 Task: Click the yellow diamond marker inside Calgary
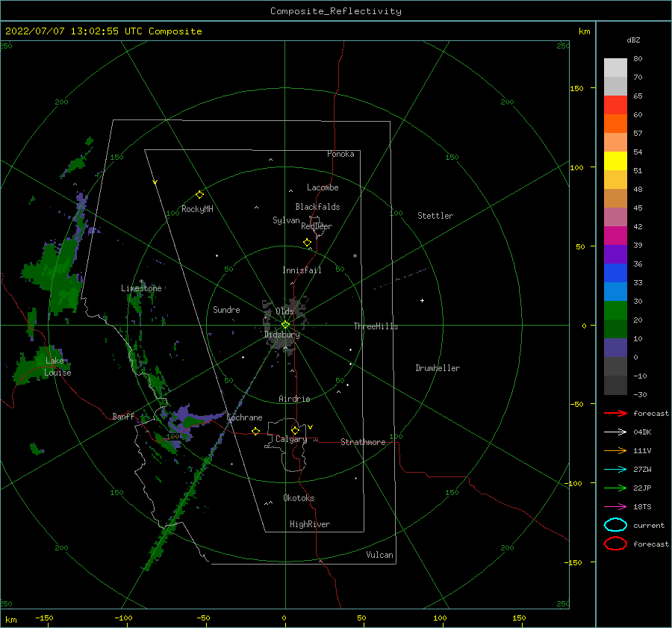pos(295,430)
